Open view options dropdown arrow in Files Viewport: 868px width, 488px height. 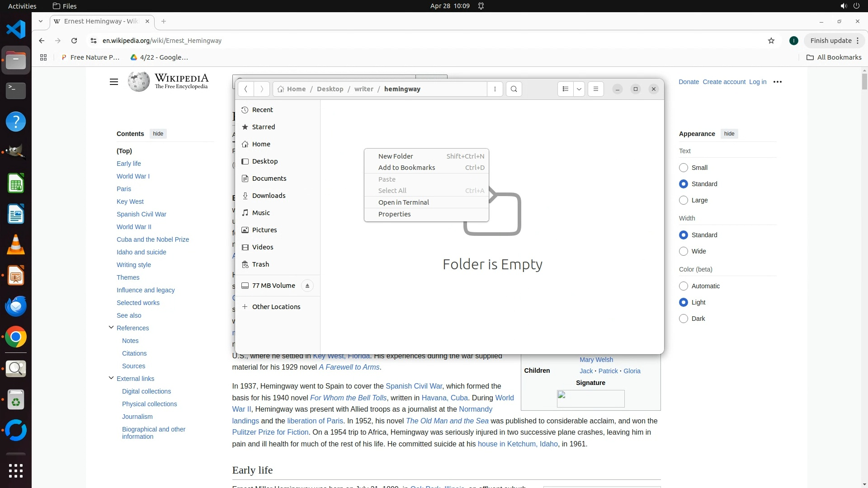(579, 89)
